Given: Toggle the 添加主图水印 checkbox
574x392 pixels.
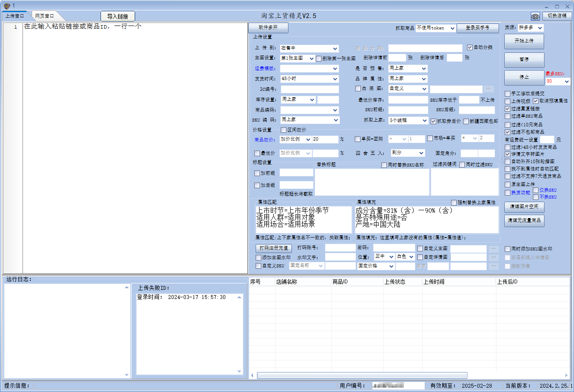Looking at the screenshot, I should pos(259,257).
